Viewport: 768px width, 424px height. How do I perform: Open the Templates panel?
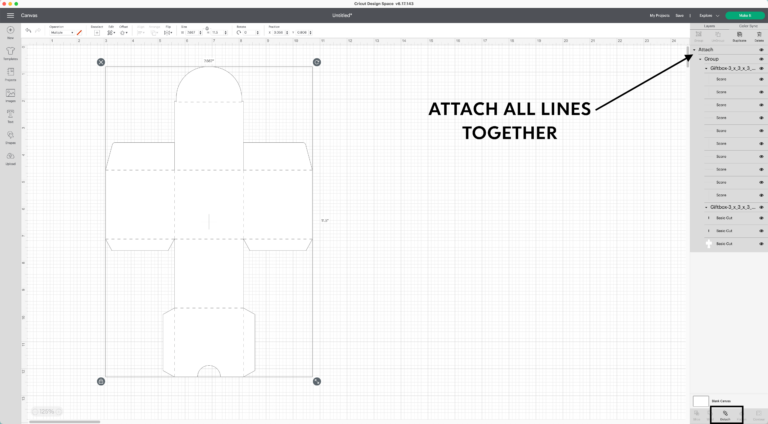tap(10, 54)
